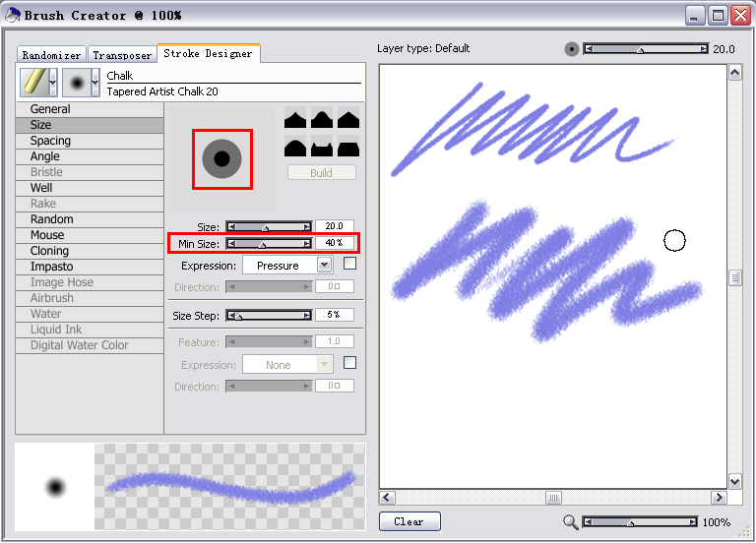Viewport: 756px width, 543px height.
Task: Expand the Pressure expression dropdown
Action: click(x=324, y=266)
